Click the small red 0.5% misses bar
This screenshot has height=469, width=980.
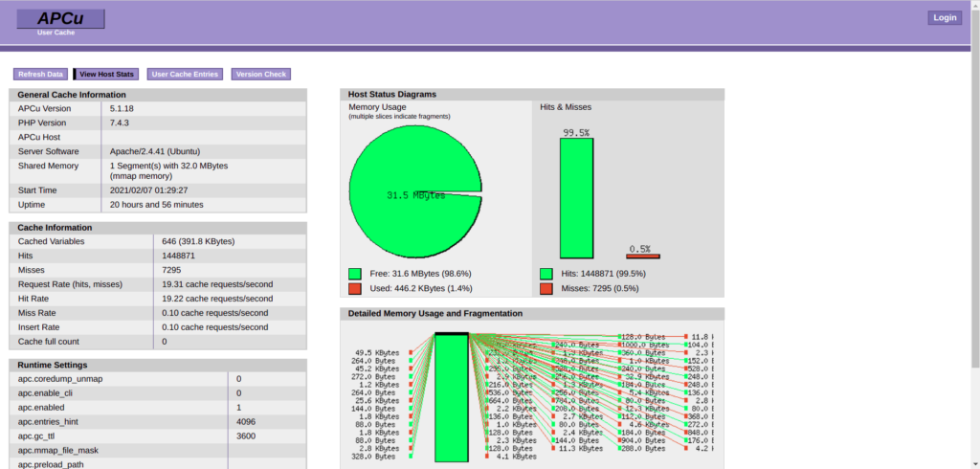pos(643,257)
